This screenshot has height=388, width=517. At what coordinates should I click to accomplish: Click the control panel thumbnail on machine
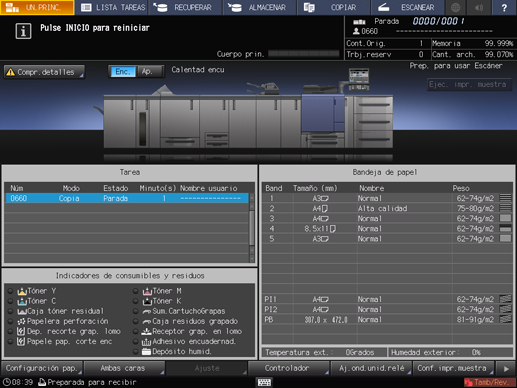tap(359, 79)
